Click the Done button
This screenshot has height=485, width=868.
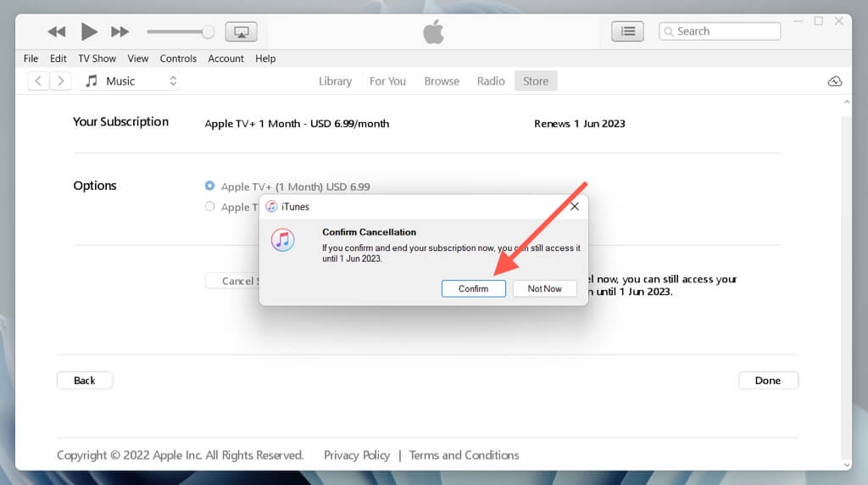click(768, 381)
